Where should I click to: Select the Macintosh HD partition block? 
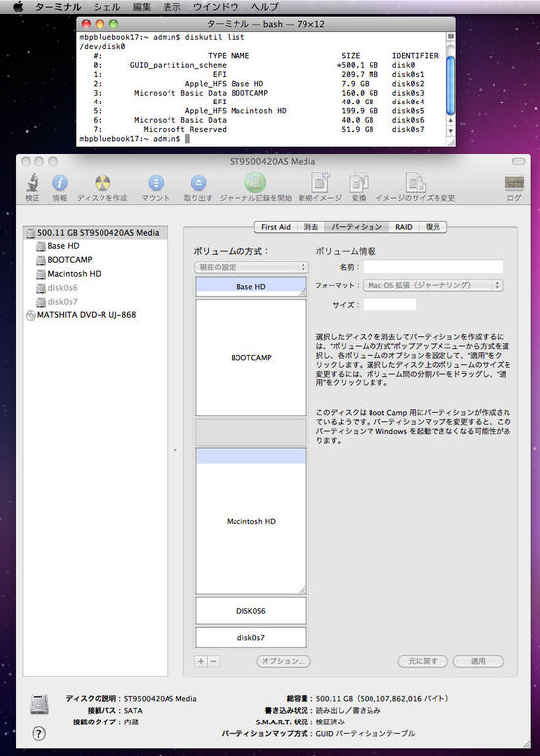click(251, 521)
